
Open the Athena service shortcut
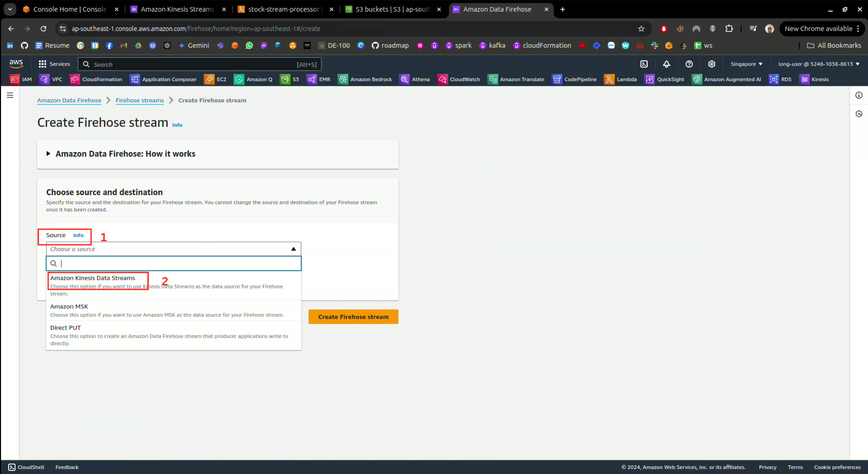pos(414,79)
